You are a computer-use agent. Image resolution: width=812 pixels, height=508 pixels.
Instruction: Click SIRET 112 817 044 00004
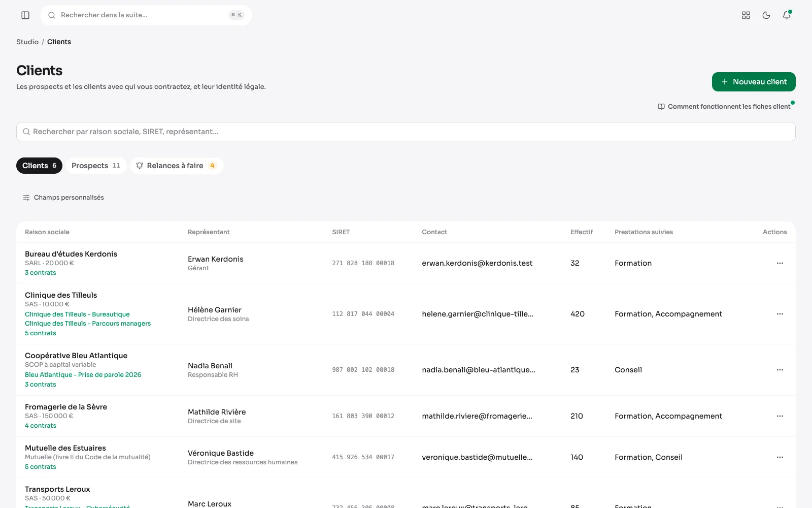click(363, 314)
